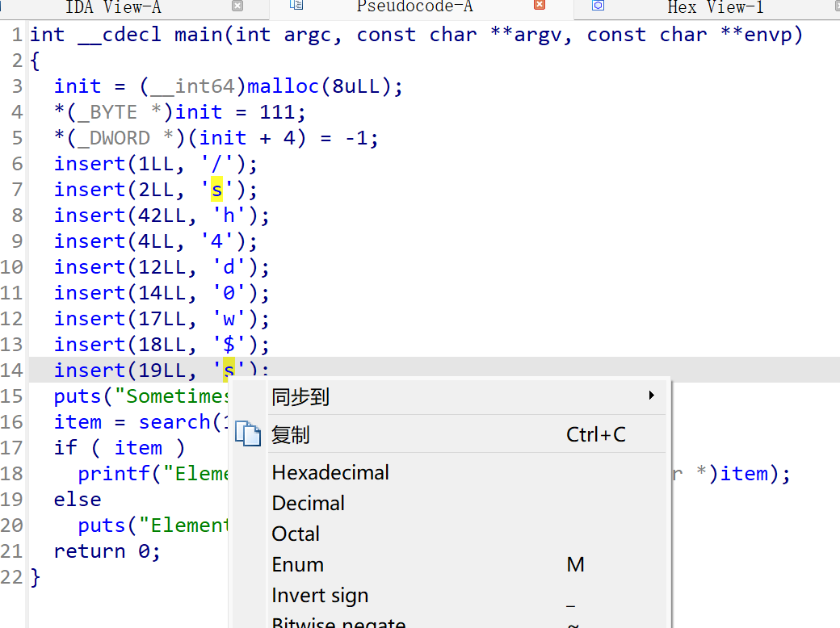
Task: Click the copy icon in context menu
Action: tap(249, 434)
